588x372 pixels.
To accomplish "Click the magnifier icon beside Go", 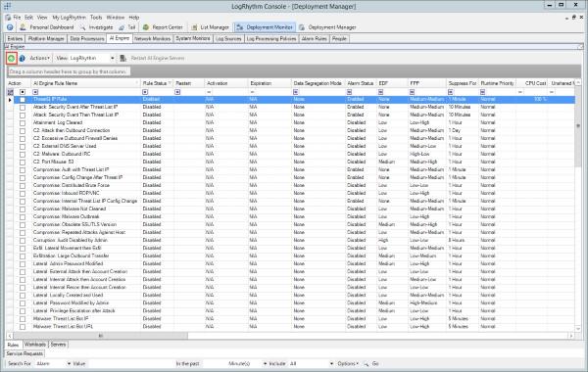I will pyautogui.click(x=366, y=364).
